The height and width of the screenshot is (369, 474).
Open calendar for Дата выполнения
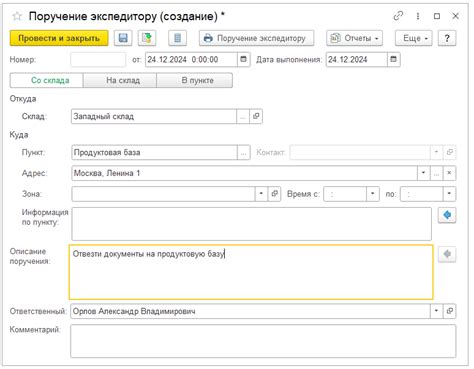click(x=394, y=60)
